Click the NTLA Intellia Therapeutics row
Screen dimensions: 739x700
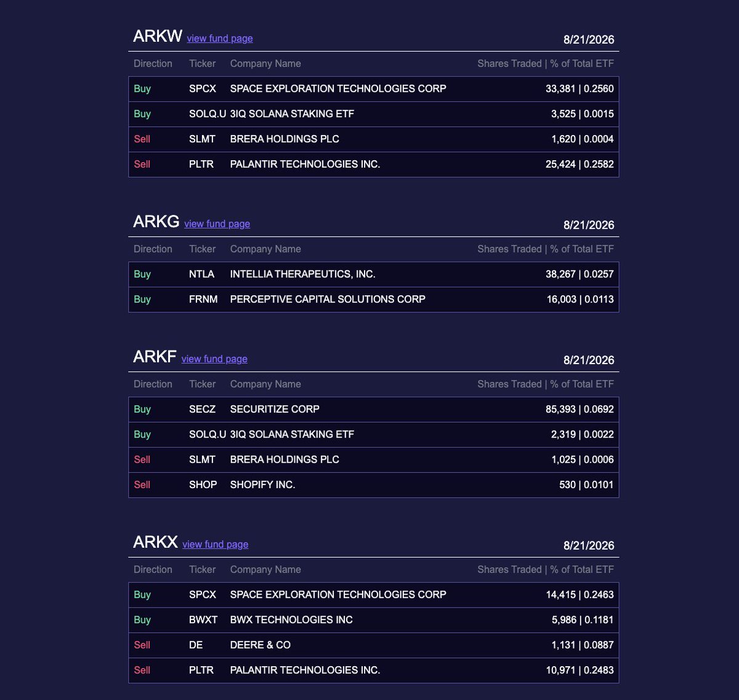[374, 274]
